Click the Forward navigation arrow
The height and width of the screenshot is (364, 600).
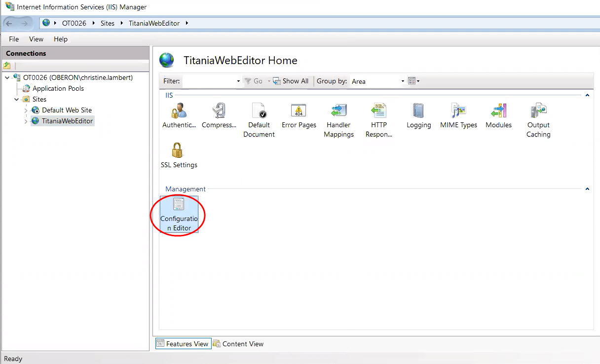(x=25, y=23)
